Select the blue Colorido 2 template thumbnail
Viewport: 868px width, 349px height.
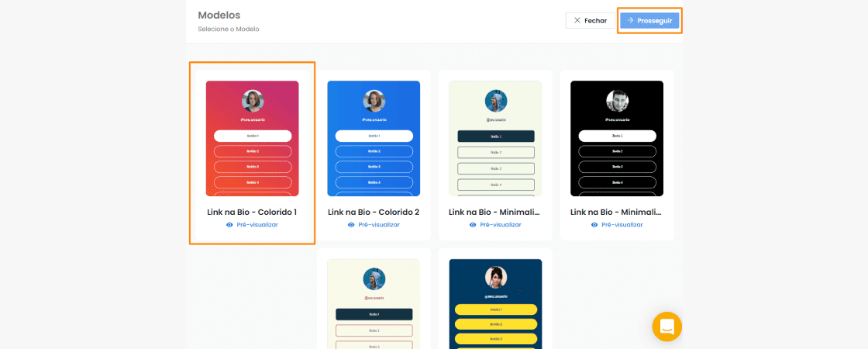374,138
